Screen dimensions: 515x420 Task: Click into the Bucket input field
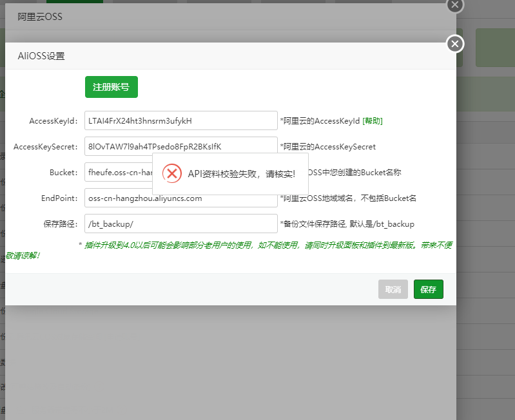pos(118,173)
